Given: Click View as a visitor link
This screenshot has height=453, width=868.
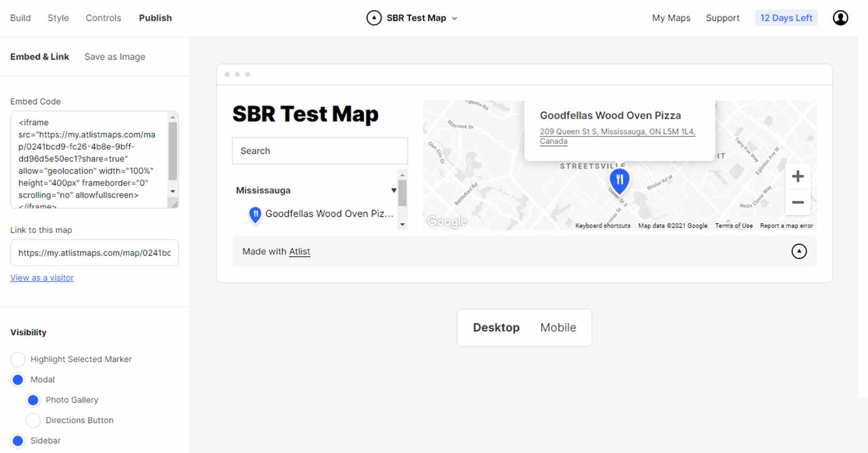Looking at the screenshot, I should pyautogui.click(x=42, y=278).
